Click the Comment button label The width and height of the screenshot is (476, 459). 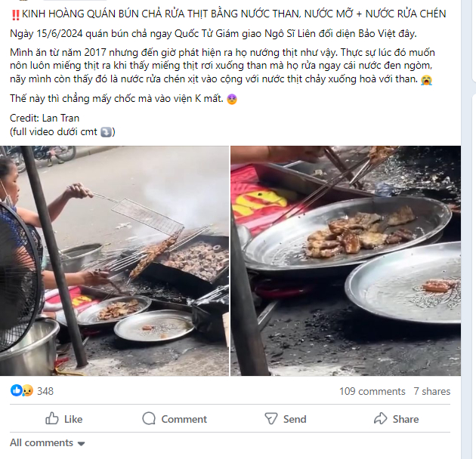tap(184, 419)
